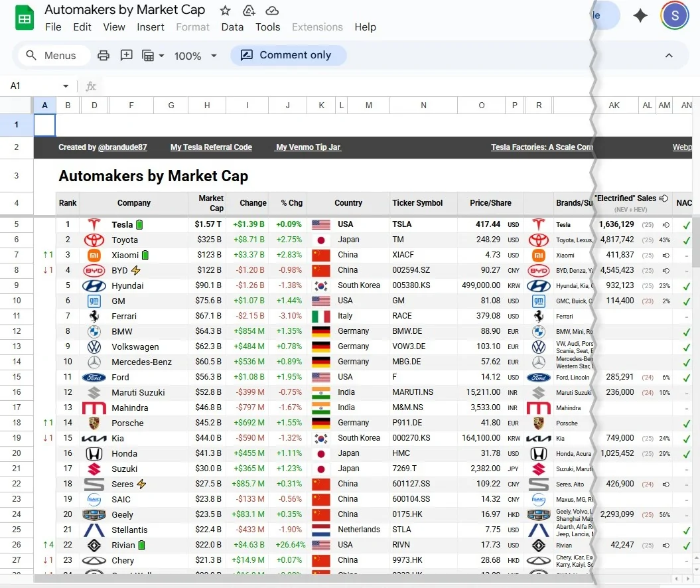The image size is (700, 588).
Task: Open the Gemini sparkle icon
Action: [640, 16]
